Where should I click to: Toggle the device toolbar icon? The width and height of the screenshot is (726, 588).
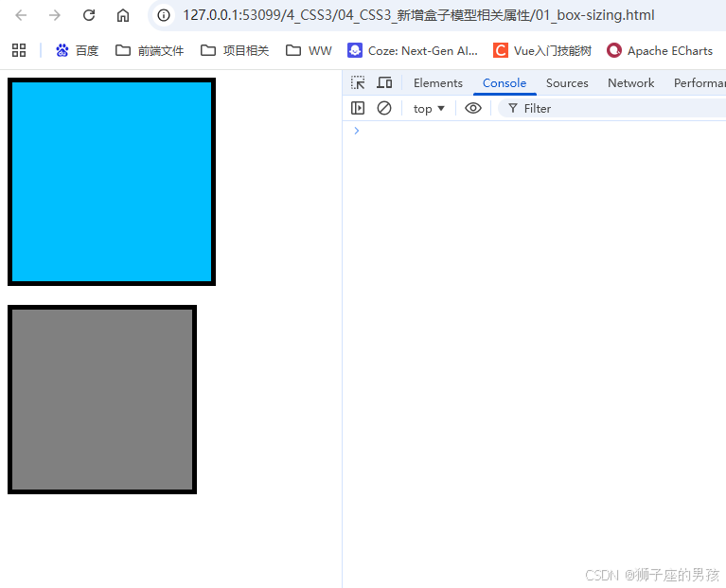tap(384, 83)
